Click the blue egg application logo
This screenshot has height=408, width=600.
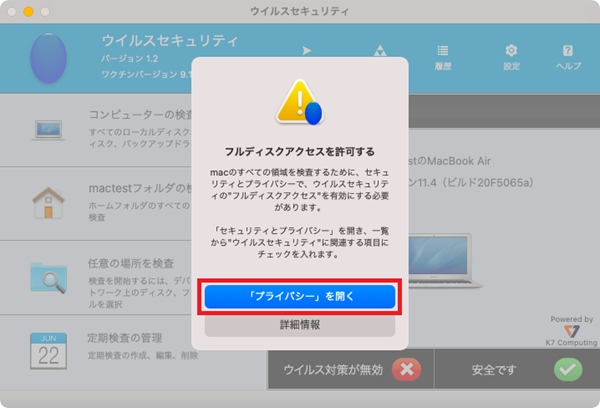pyautogui.click(x=49, y=58)
